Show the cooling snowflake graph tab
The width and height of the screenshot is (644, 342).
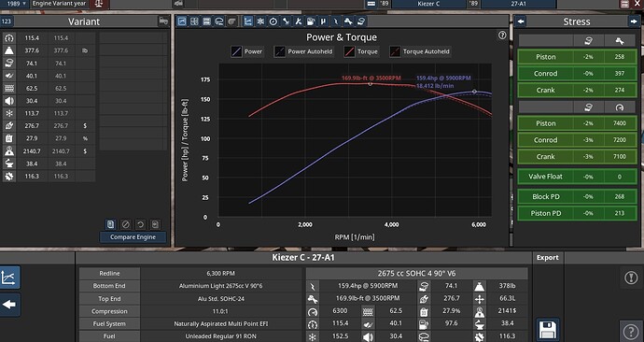click(260, 21)
